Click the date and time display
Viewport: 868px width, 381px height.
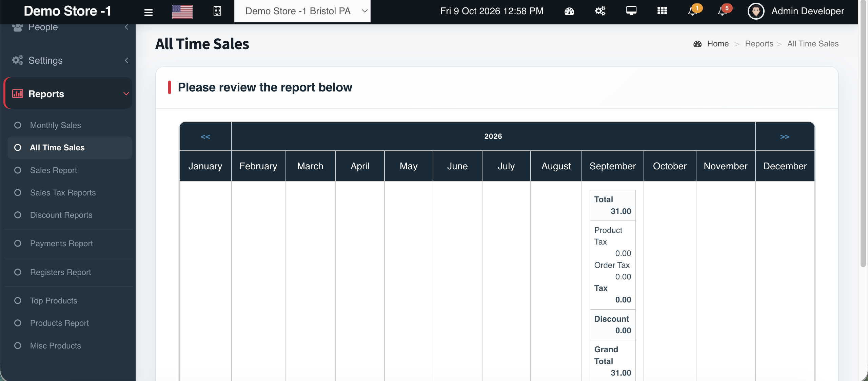492,11
